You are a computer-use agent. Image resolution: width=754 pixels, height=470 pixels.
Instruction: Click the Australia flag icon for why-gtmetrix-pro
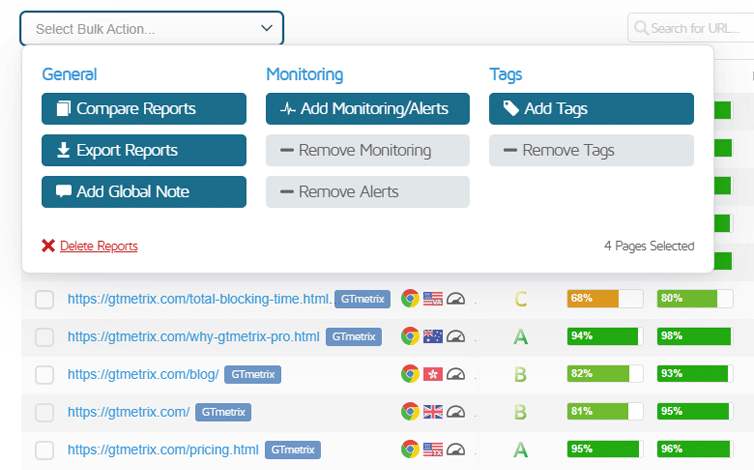pos(433,336)
